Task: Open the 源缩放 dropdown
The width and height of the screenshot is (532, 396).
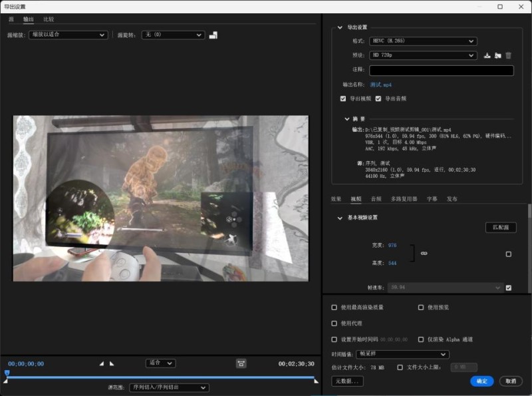Action: 68,35
